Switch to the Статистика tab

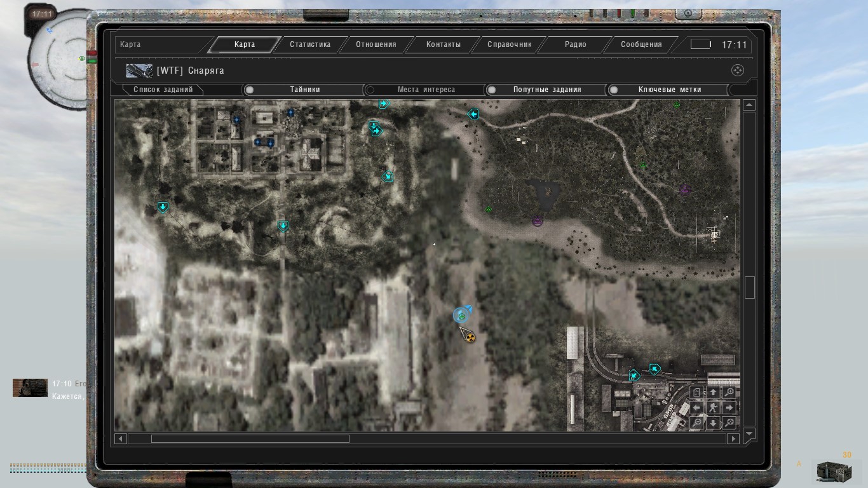point(310,44)
